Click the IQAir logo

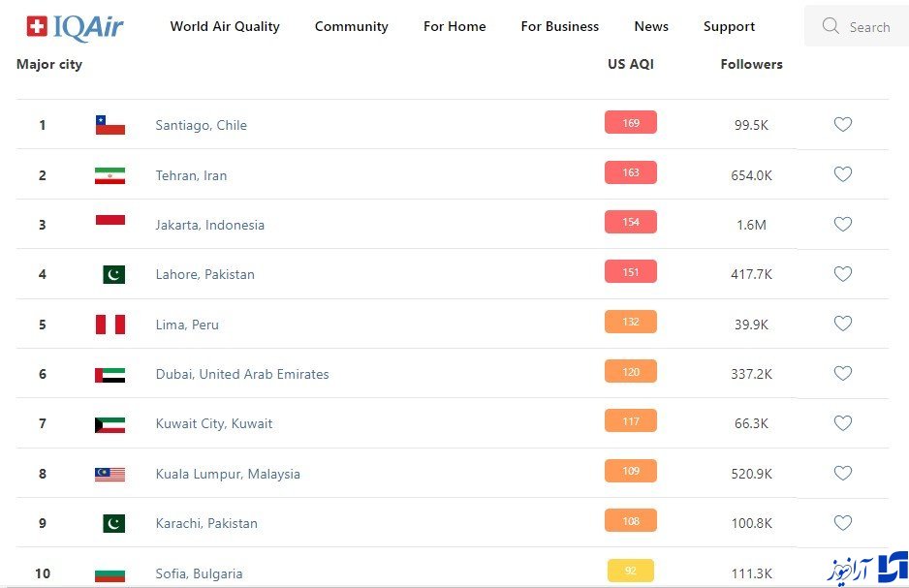pyautogui.click(x=75, y=27)
